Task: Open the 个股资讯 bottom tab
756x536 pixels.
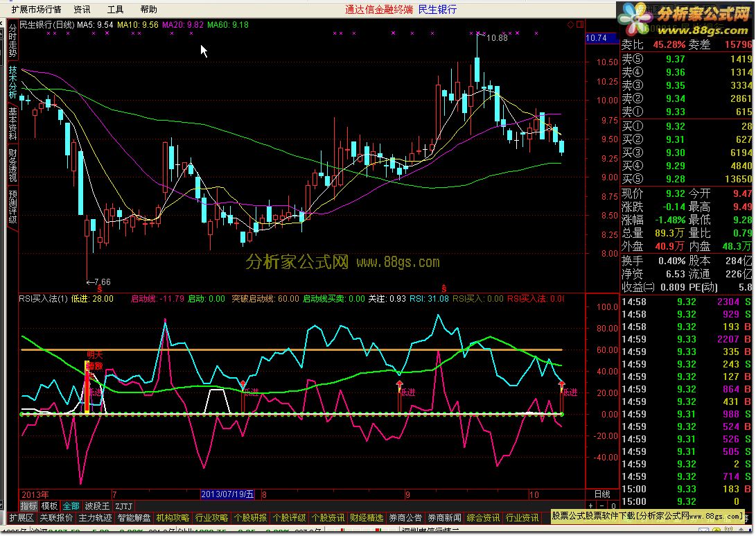Action: (327, 518)
